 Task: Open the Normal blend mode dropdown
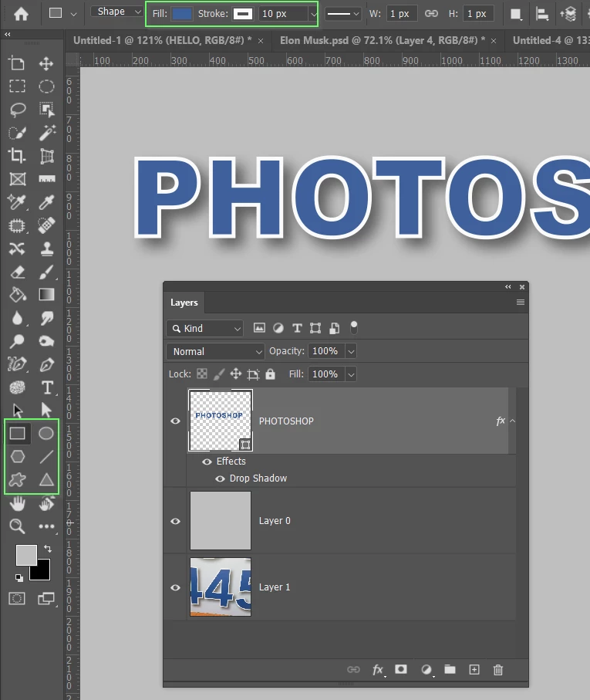tap(215, 351)
